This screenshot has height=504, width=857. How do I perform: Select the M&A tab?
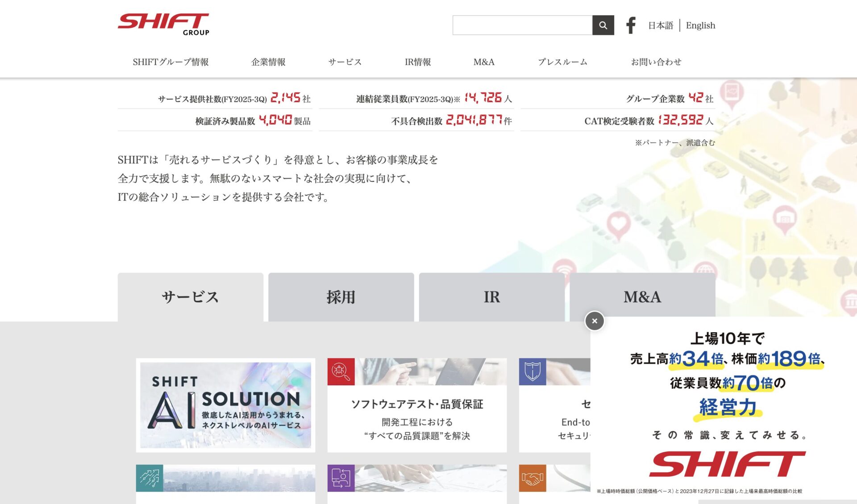pos(642,296)
